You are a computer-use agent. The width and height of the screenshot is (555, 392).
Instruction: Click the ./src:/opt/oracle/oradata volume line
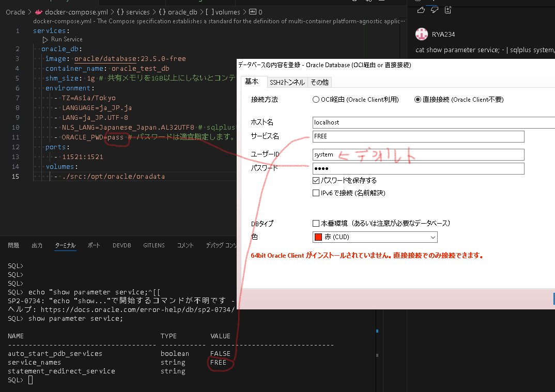tap(113, 177)
